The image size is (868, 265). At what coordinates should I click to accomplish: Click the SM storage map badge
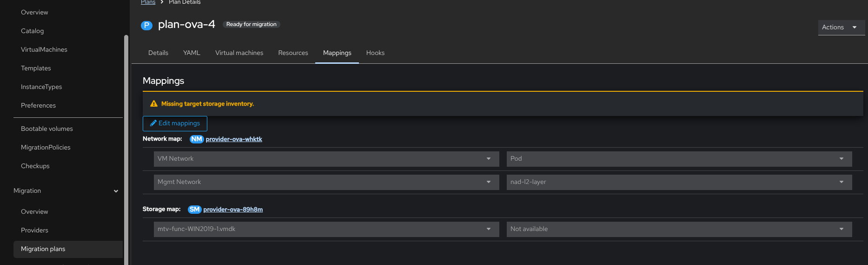coord(194,210)
